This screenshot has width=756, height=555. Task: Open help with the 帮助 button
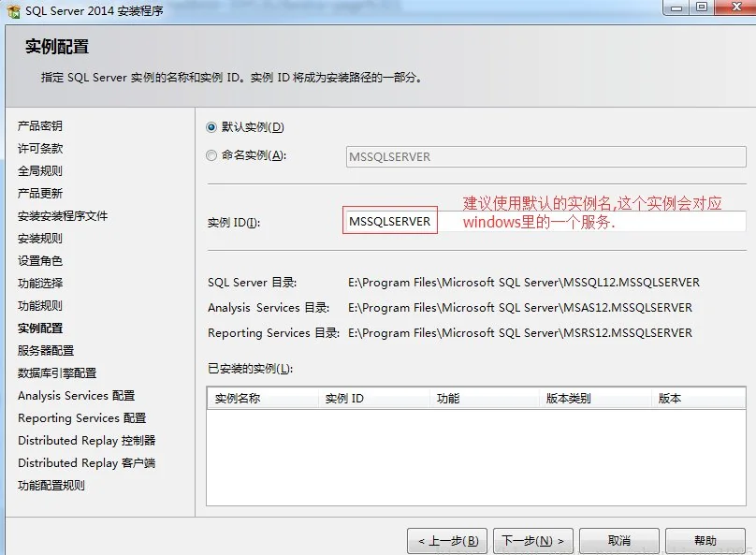click(705, 540)
